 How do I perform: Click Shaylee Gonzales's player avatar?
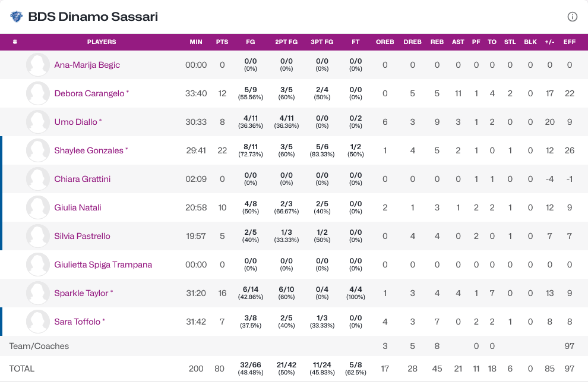[38, 150]
